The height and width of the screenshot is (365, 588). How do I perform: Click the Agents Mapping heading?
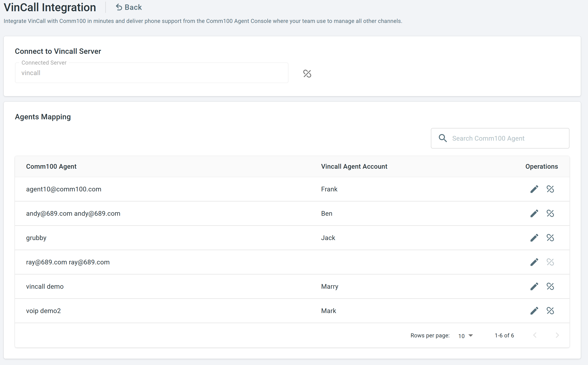[x=43, y=117]
